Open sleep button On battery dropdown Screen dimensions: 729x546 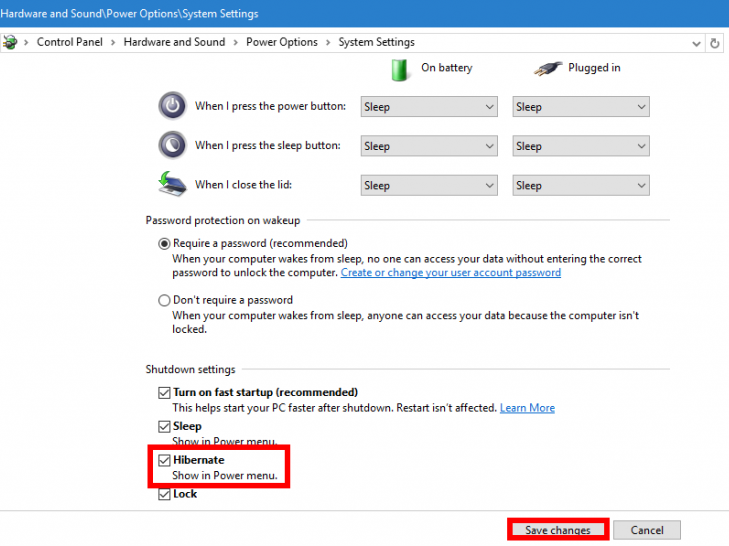click(x=429, y=146)
